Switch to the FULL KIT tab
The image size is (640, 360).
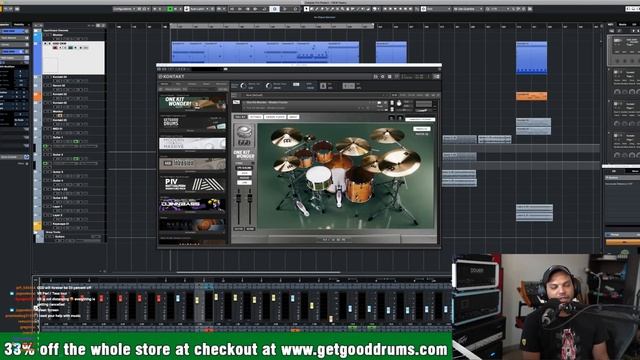(x=240, y=117)
